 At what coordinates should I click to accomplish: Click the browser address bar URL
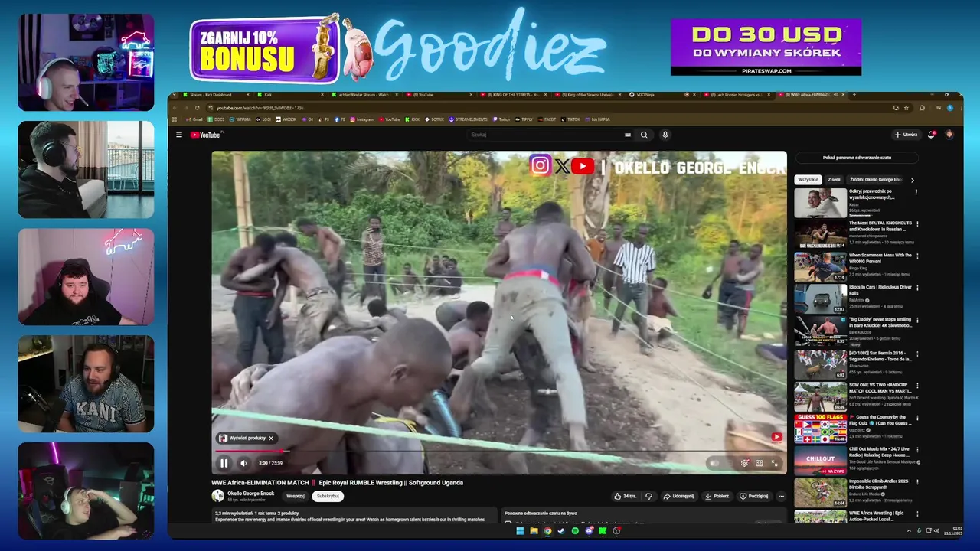[260, 108]
